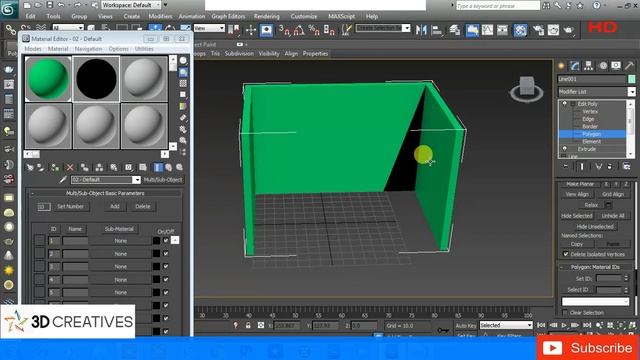
Task: Click the eyedropper Pick Material icon
Action: [x=63, y=180]
